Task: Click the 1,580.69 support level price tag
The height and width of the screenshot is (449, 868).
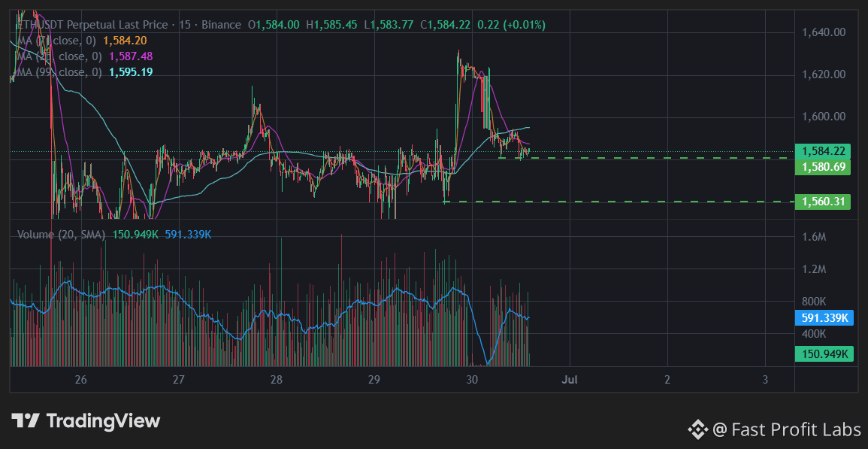Action: pos(823,167)
